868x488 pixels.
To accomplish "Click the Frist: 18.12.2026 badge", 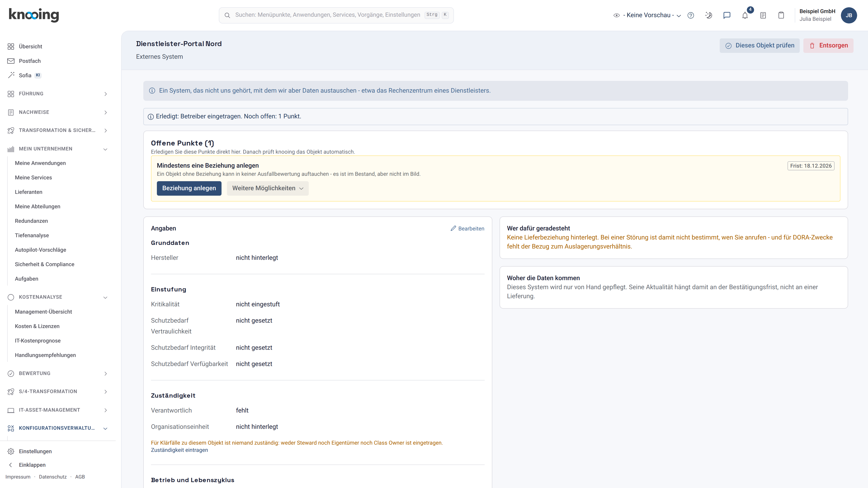I will [811, 166].
